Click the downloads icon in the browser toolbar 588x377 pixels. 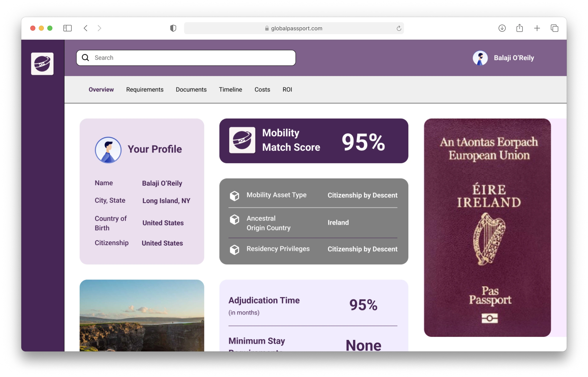click(x=502, y=28)
